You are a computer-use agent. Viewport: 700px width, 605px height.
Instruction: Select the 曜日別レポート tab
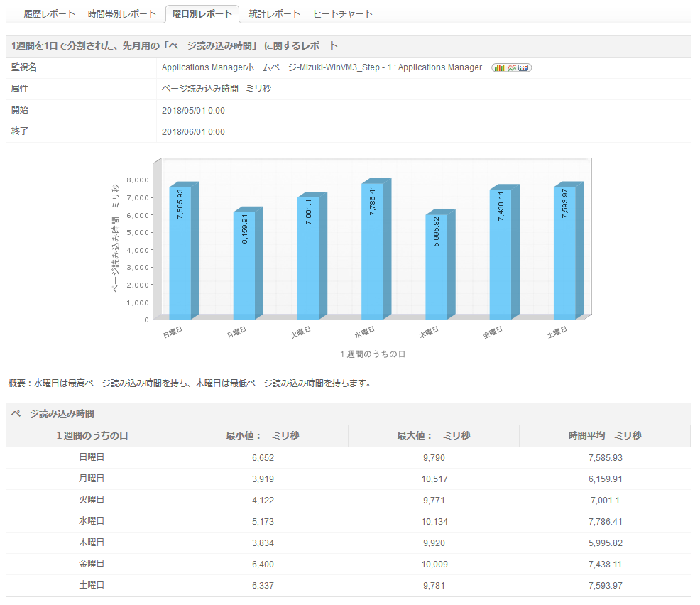pyautogui.click(x=202, y=13)
